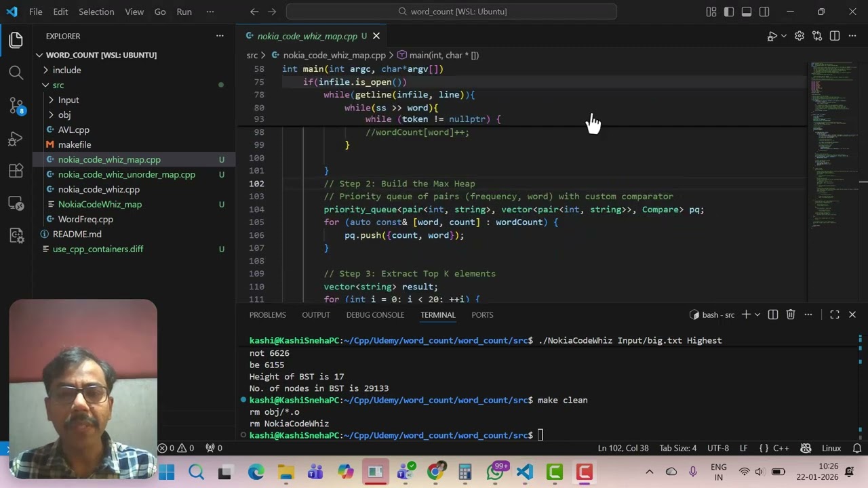The image size is (868, 488).
Task: Toggle secondary side bar visibility
Action: click(764, 12)
